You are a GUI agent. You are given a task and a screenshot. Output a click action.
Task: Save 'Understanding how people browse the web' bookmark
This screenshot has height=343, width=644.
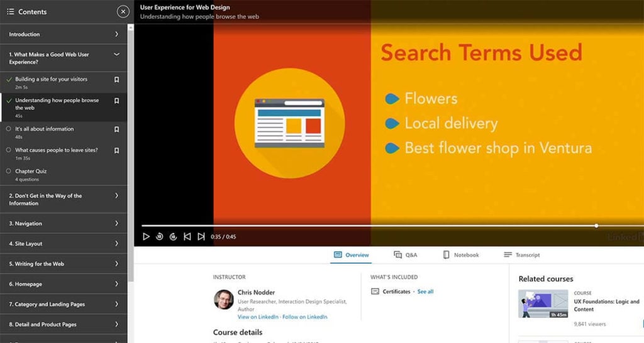[116, 101]
